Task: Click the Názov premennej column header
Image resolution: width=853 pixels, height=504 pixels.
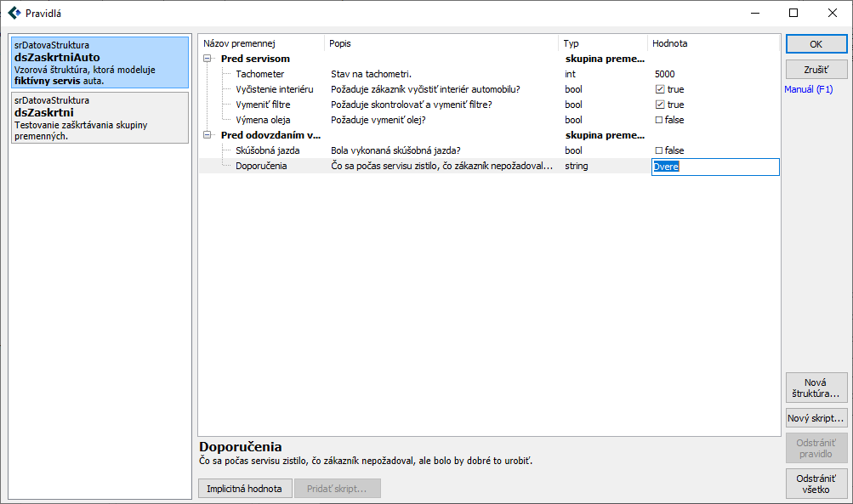Action: tap(239, 43)
